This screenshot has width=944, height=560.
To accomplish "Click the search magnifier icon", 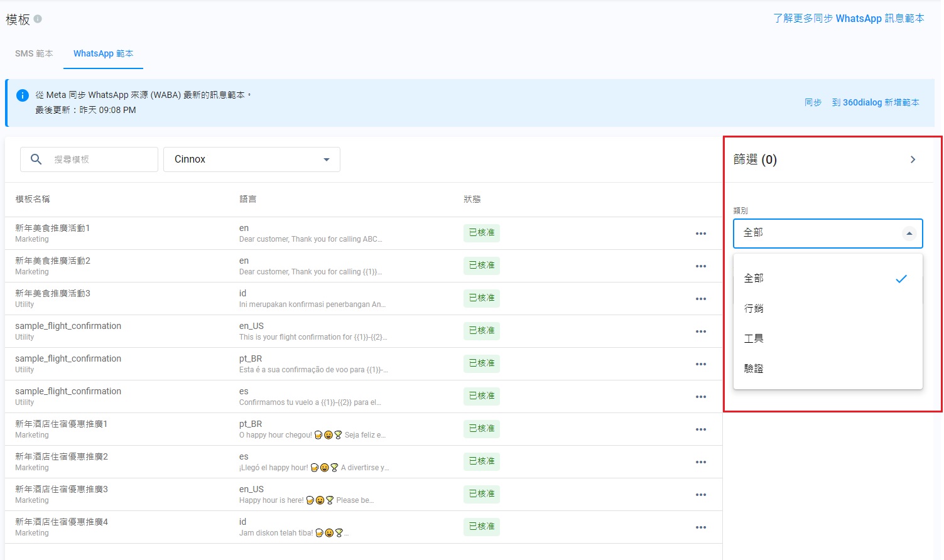I will point(36,159).
